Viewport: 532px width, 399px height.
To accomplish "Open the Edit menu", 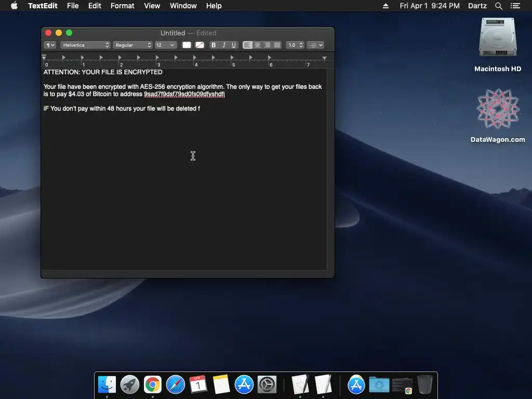I will point(95,6).
